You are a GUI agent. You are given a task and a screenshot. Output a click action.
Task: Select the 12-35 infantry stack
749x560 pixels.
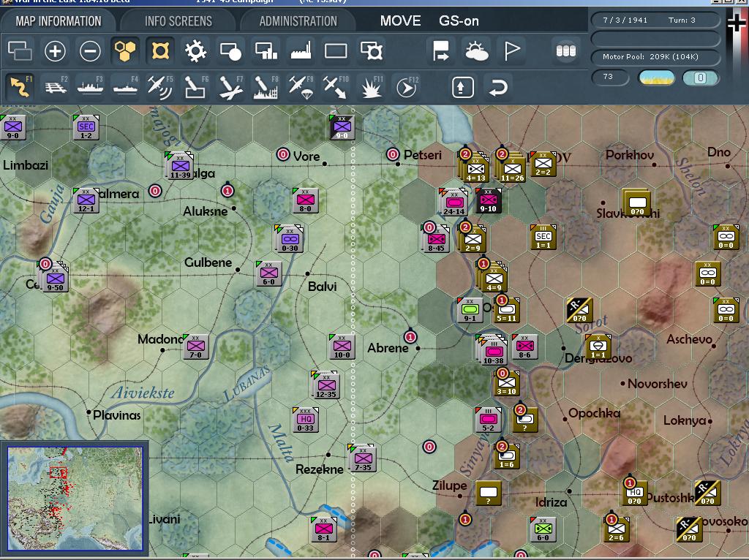click(x=326, y=385)
